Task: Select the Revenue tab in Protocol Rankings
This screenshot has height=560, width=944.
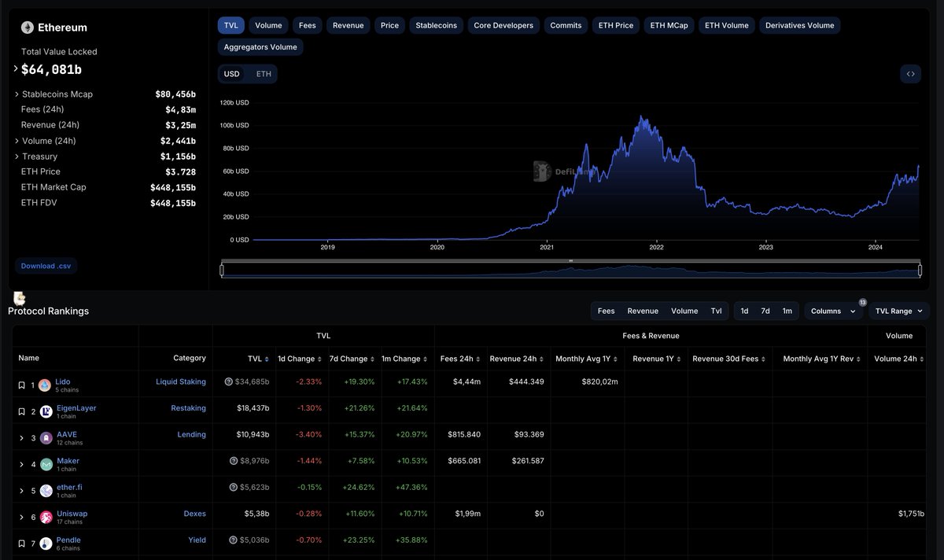Action: [643, 311]
